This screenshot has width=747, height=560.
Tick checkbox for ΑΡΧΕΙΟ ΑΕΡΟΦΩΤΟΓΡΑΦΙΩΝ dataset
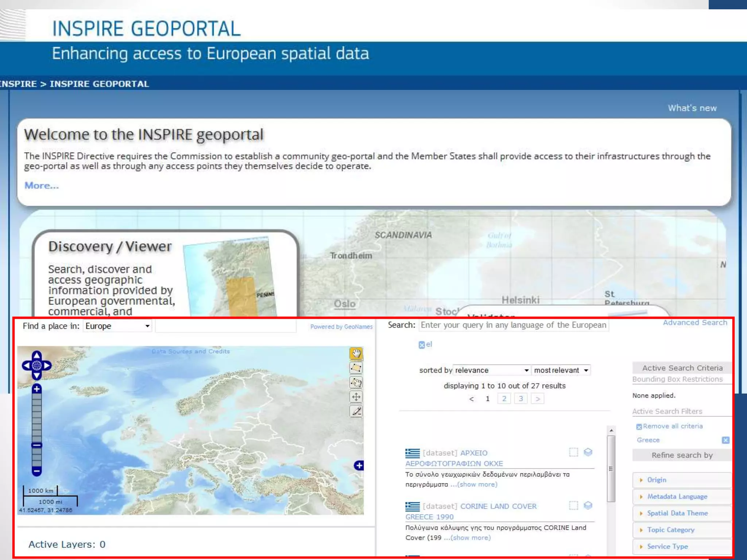(573, 452)
